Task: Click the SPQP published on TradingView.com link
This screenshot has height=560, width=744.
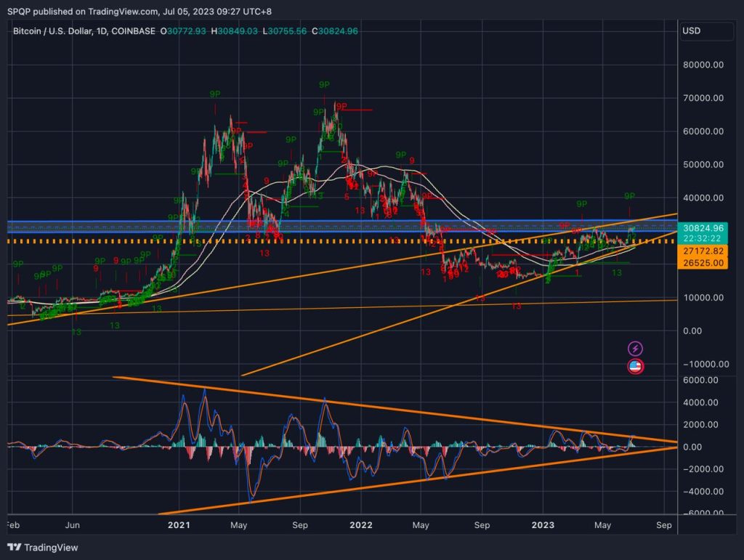Action: coord(84,12)
